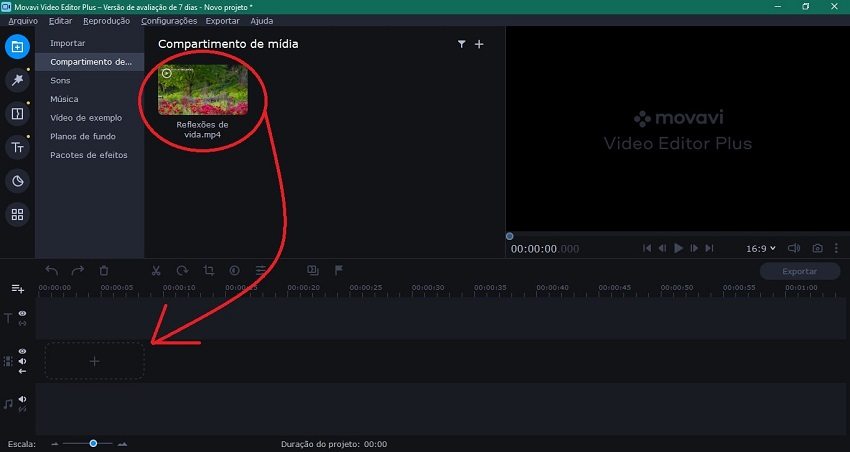850x452 pixels.
Task: Click the Clip properties sliders icon
Action: click(x=261, y=270)
